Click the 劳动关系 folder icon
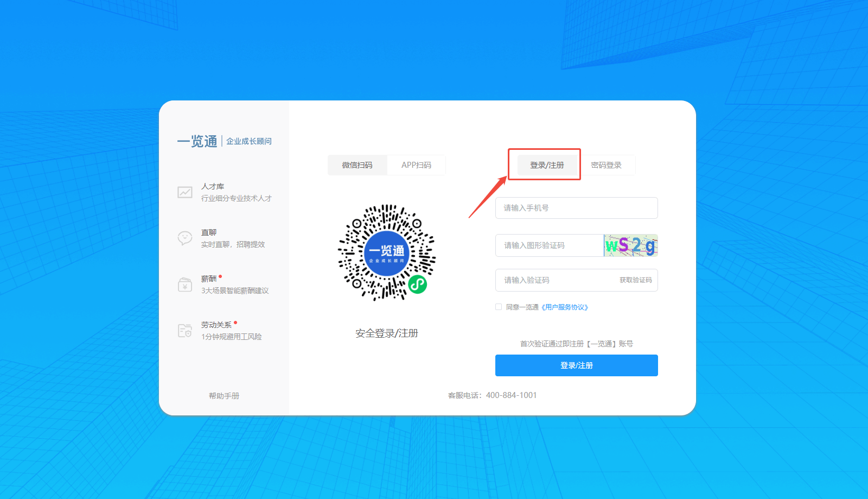Screen dimensions: 868x499 click(x=185, y=331)
